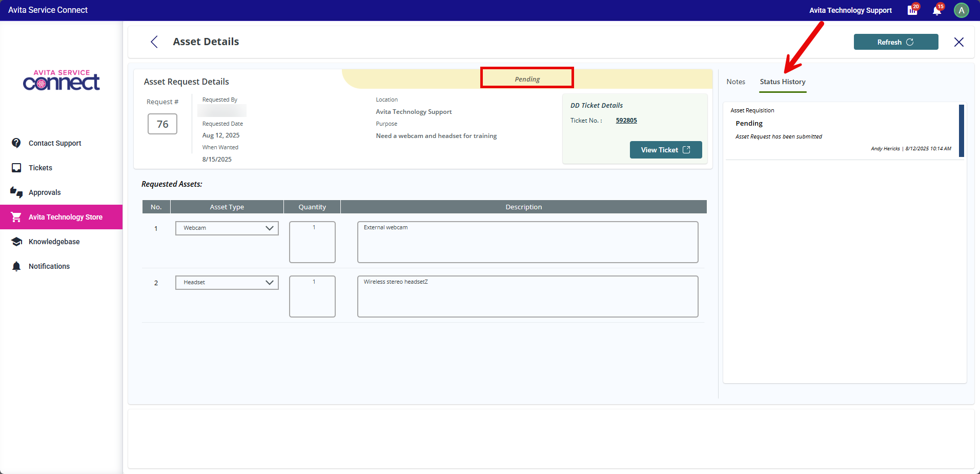Click the back arrow beside Asset Details
The height and width of the screenshot is (474, 980).
click(x=154, y=42)
